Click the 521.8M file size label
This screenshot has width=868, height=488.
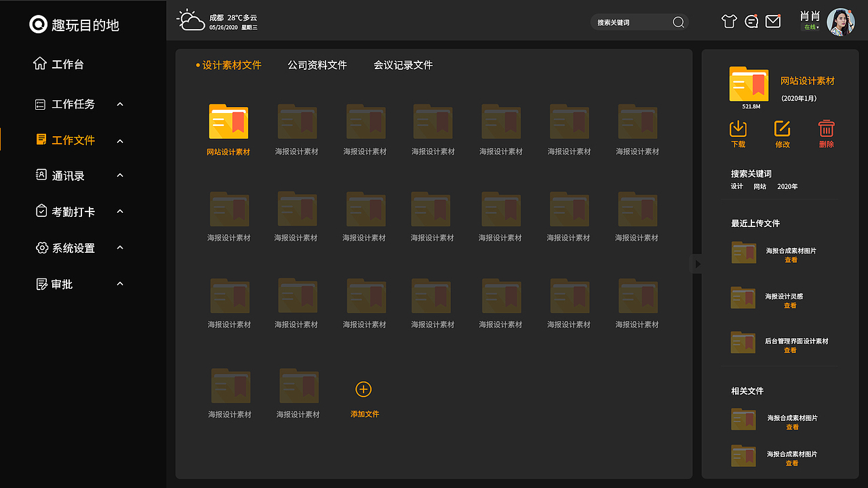coord(751,106)
